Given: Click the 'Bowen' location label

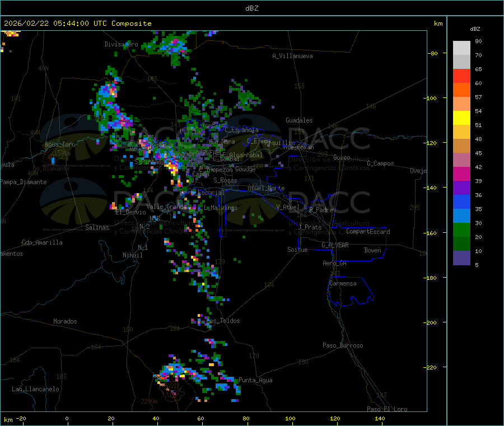Looking at the screenshot, I should 373,250.
